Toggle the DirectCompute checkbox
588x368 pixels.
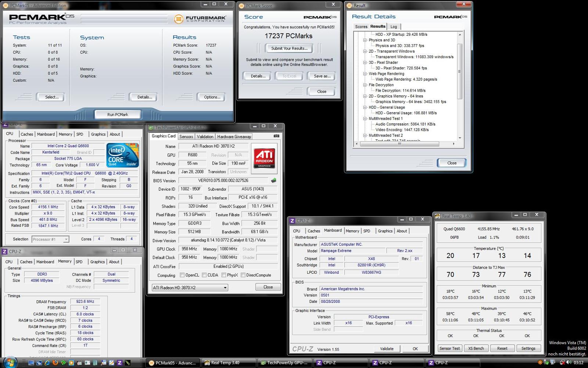click(x=243, y=275)
